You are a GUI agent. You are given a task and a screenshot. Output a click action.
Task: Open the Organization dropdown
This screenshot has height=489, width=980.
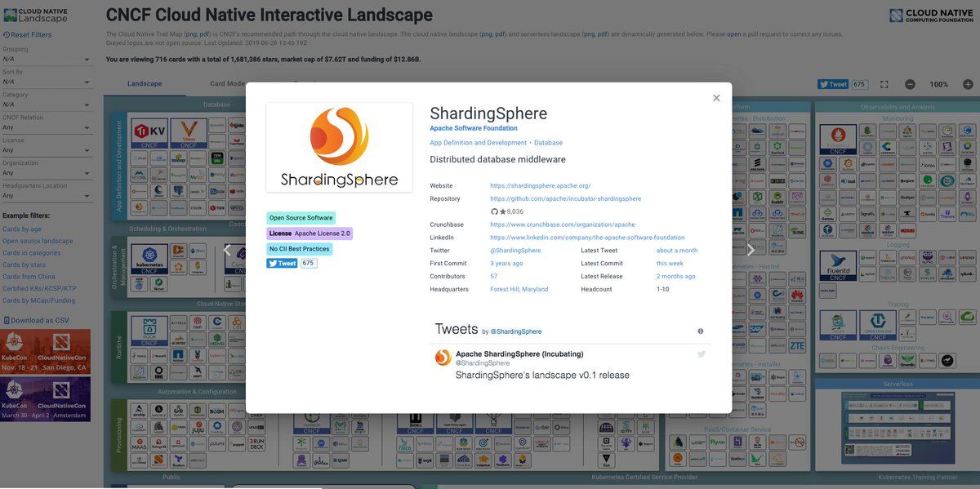click(x=48, y=173)
